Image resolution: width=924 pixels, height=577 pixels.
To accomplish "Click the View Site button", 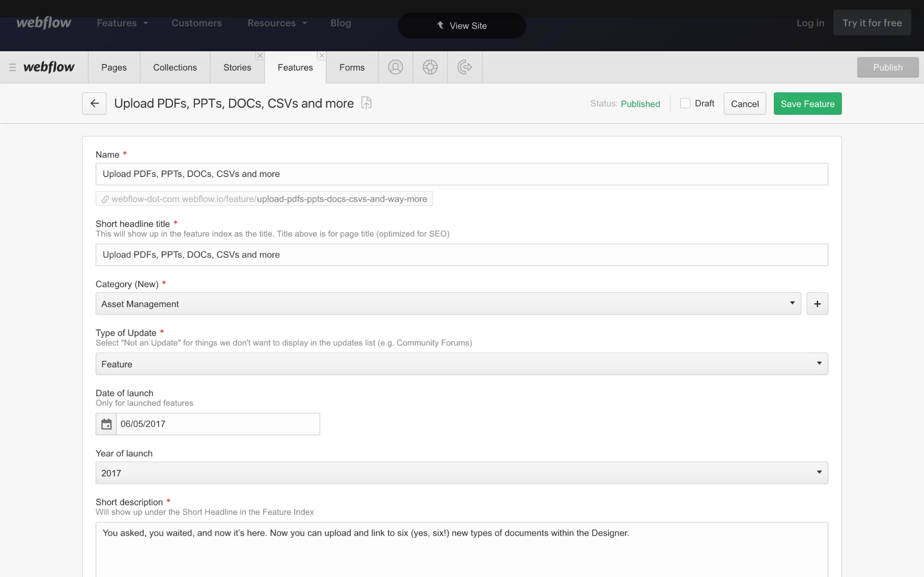I will tap(461, 26).
